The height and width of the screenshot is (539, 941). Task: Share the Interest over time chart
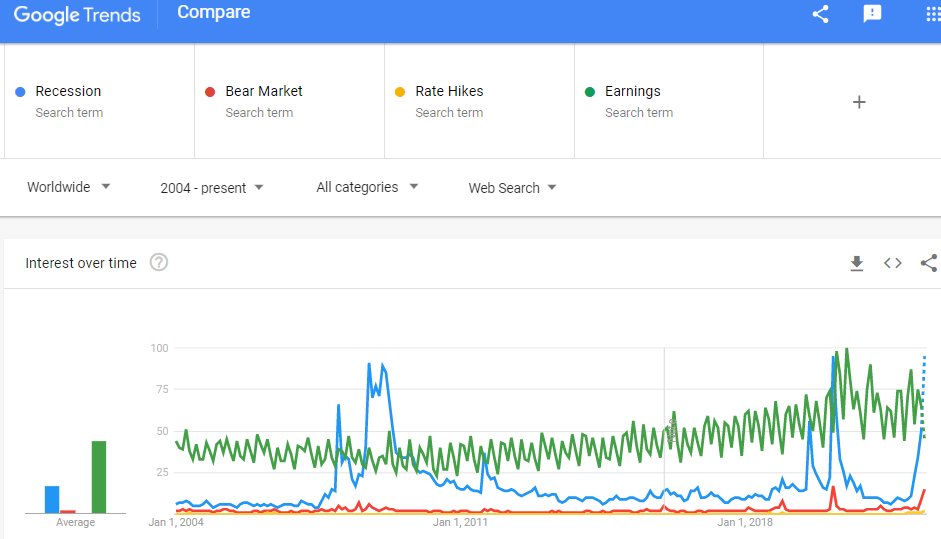(928, 263)
